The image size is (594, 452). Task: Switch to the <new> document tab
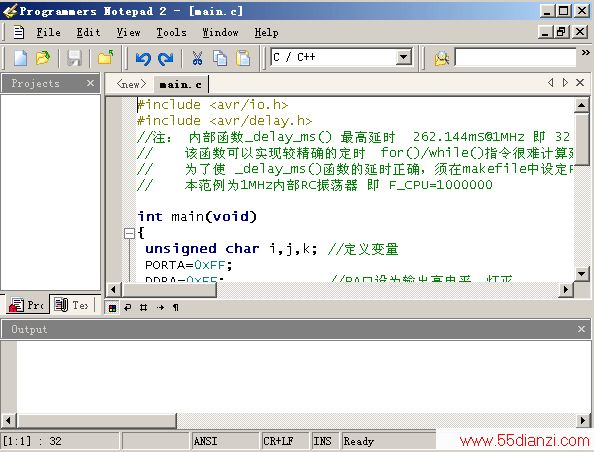pyautogui.click(x=131, y=84)
